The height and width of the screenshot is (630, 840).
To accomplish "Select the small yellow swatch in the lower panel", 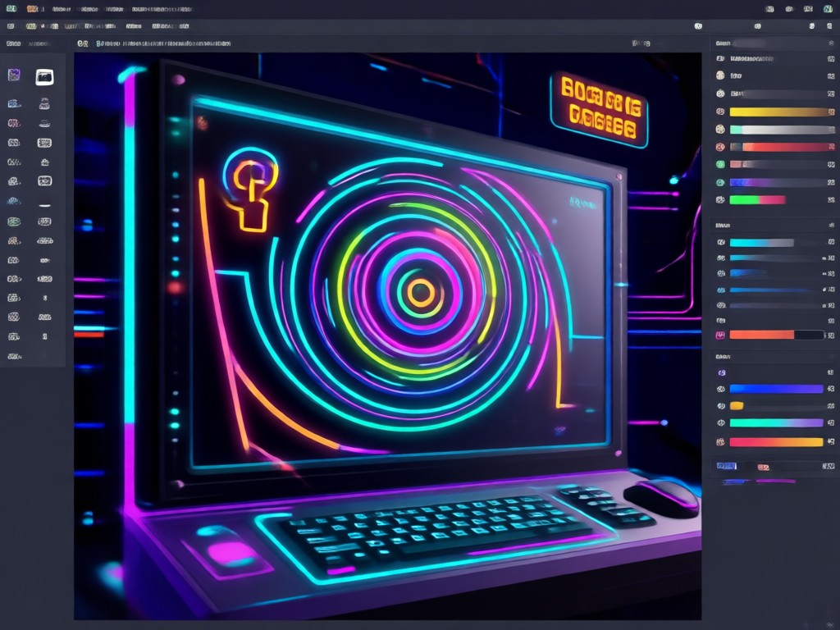I will pos(737,405).
